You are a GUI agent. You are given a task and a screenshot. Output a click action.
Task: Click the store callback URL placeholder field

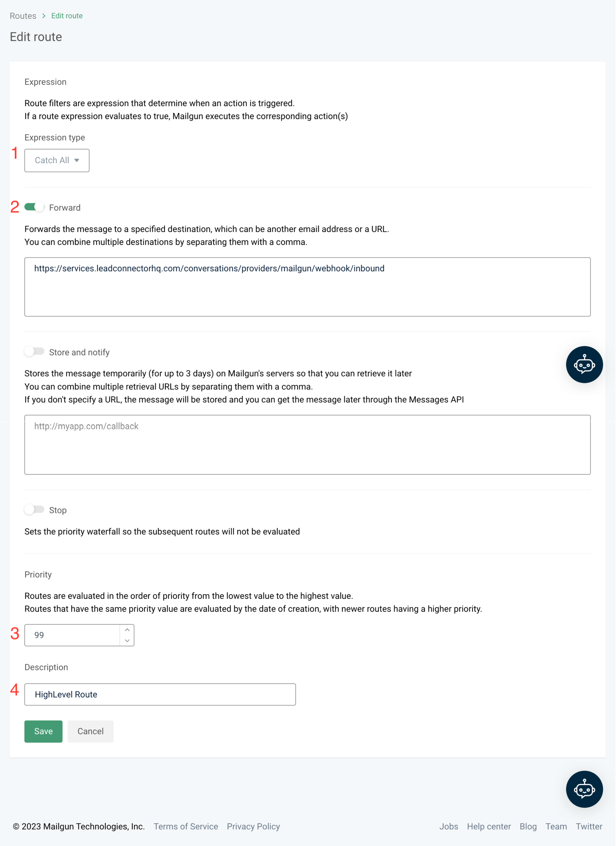(x=307, y=444)
